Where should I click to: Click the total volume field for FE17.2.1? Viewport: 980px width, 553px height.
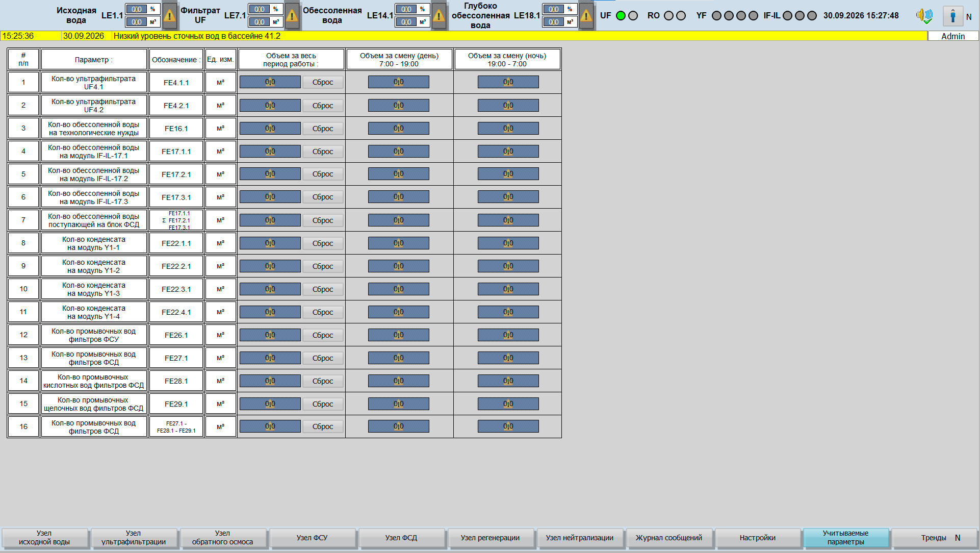pos(270,174)
